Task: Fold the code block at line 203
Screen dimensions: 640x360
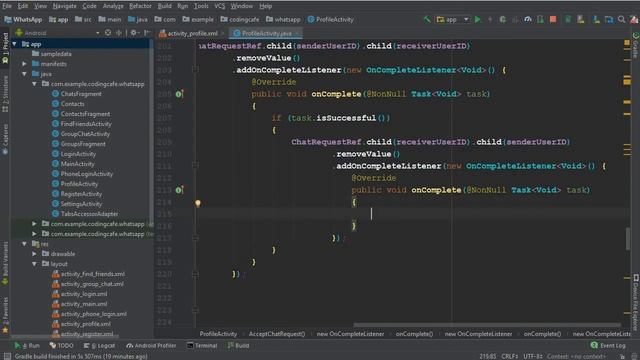Action: pyautogui.click(x=195, y=70)
